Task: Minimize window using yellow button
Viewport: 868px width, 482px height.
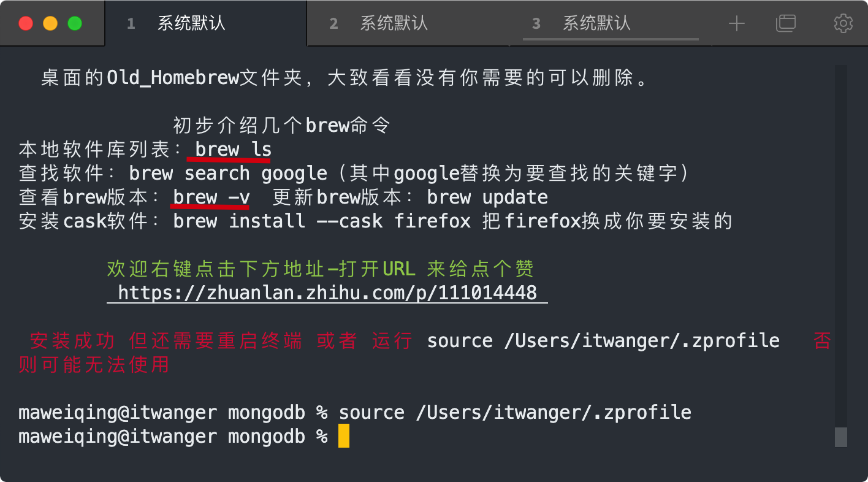Action: pos(50,24)
